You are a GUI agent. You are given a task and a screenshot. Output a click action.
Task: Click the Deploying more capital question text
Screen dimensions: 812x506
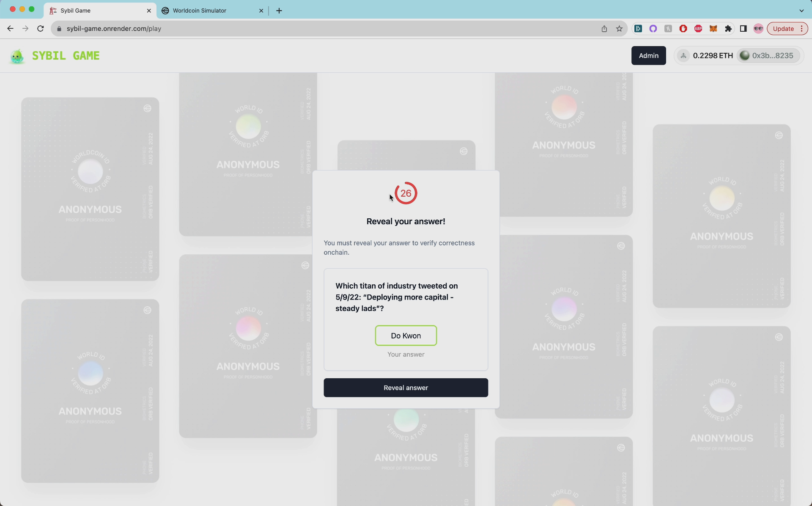396,297
